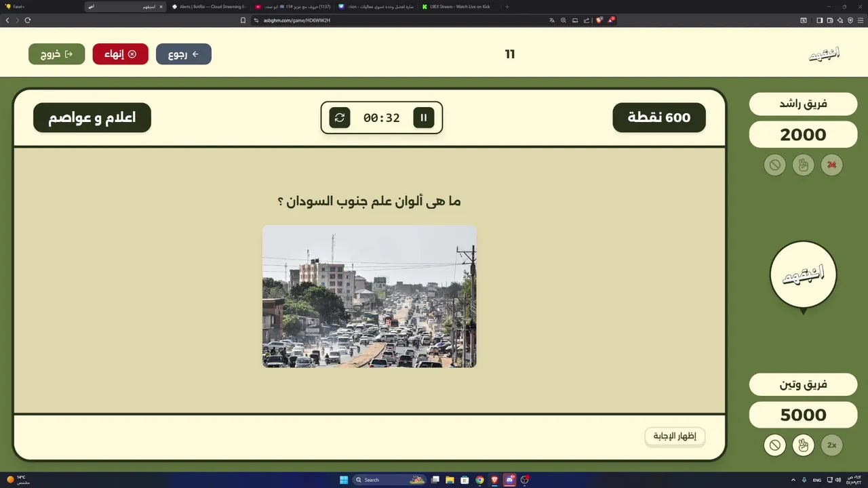
Task: Click the timer reading 00:32
Action: 382,118
